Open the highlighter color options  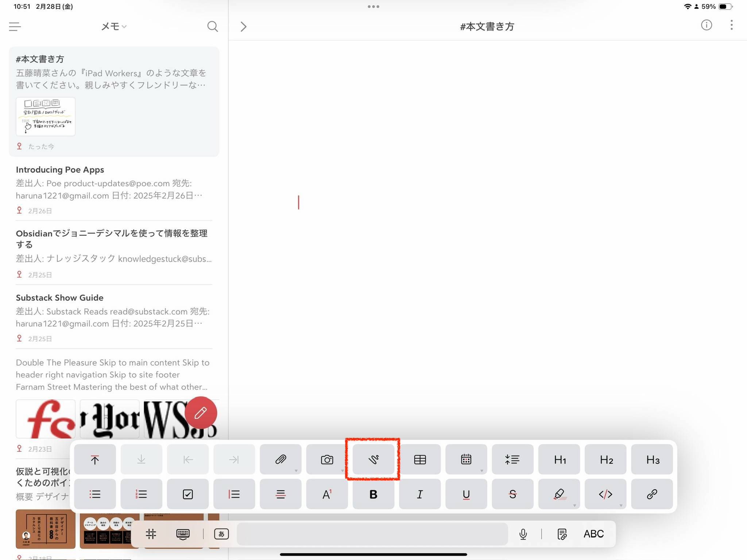pos(559,494)
